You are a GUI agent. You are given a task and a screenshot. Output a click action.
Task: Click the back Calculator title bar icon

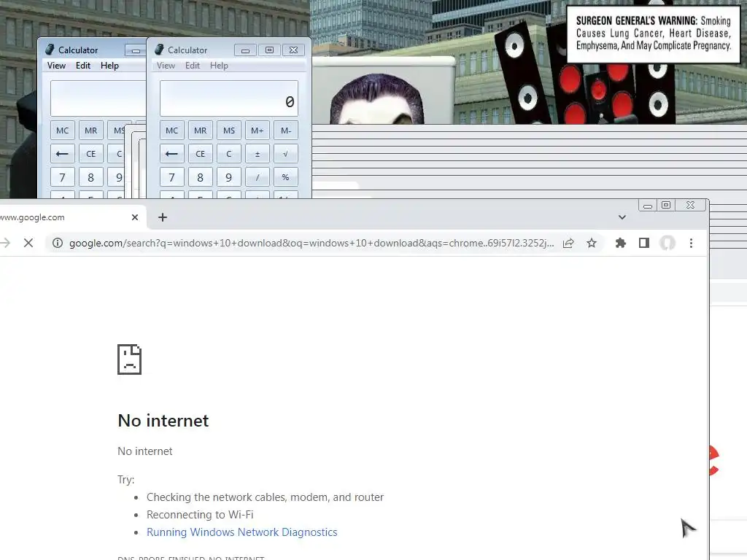click(x=50, y=50)
